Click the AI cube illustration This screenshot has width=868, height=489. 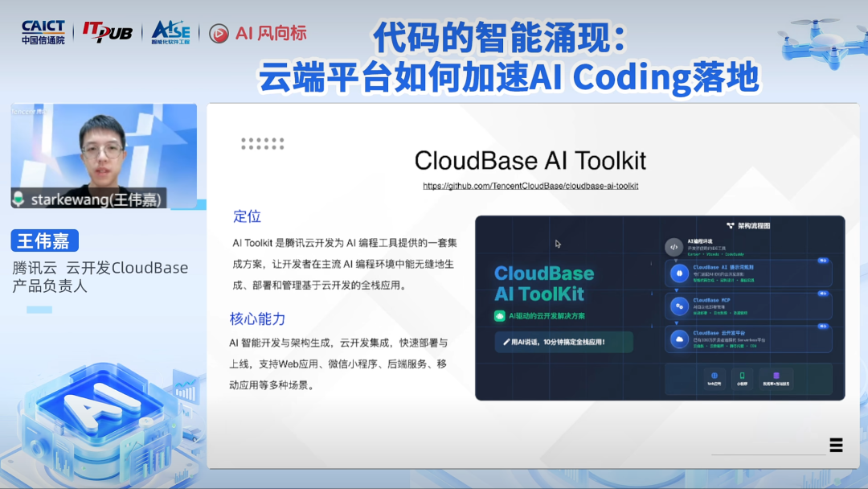[102, 422]
